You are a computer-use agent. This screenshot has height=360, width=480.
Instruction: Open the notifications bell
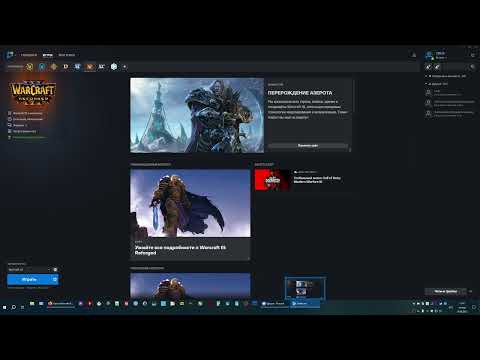[x=414, y=55]
